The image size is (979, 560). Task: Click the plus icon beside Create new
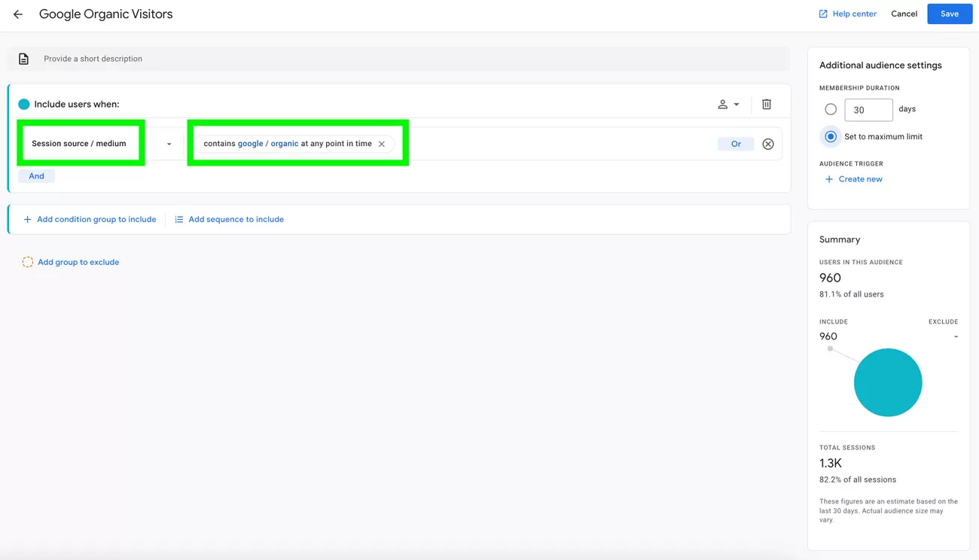pos(829,179)
